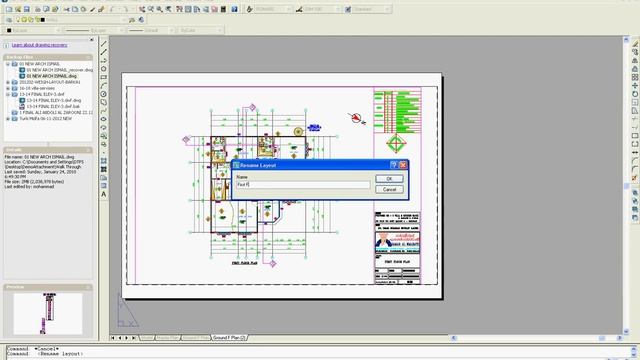This screenshot has height=360, width=640.
Task: Select the Explode tool in the Modify toolbar
Action: click(635, 178)
